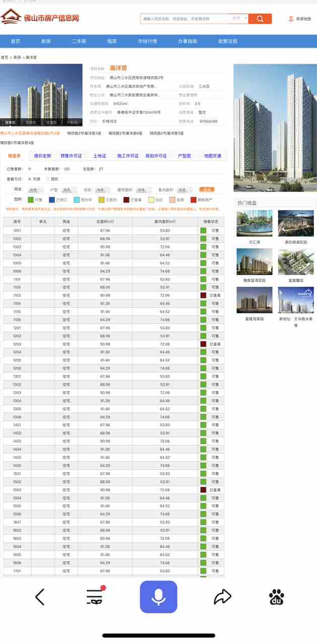Go to 二手房 in navigation bar
Image resolution: width=317 pixels, height=644 pixels.
[x=79, y=41]
